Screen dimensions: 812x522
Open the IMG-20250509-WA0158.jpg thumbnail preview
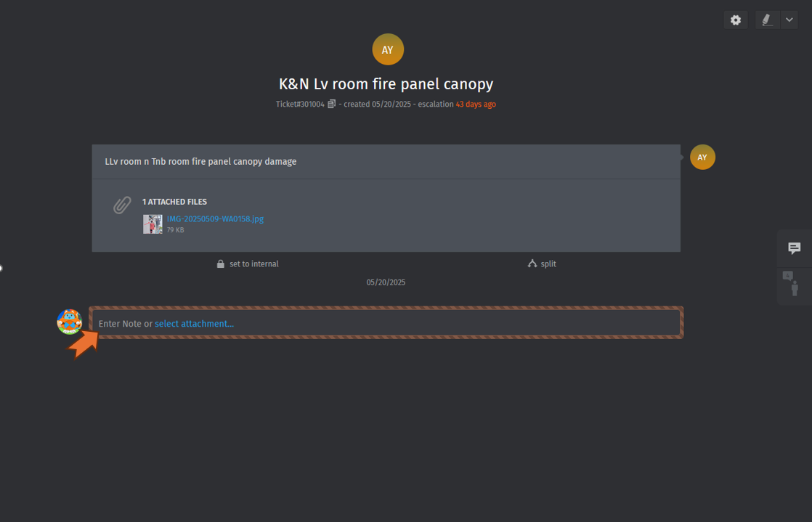click(x=153, y=224)
